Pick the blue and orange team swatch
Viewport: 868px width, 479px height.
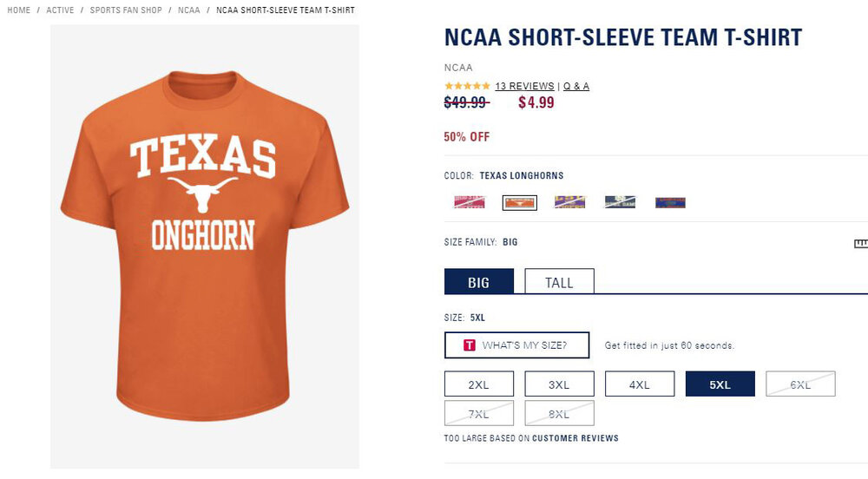pyautogui.click(x=670, y=202)
